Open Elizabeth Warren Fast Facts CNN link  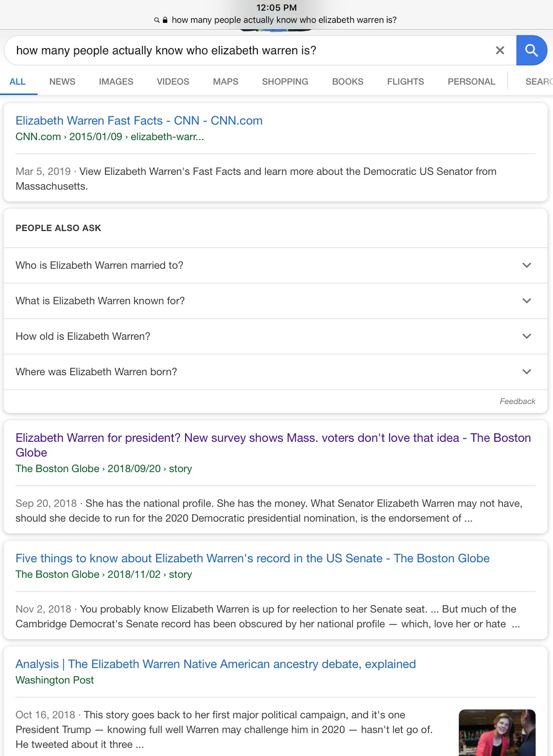click(x=139, y=120)
